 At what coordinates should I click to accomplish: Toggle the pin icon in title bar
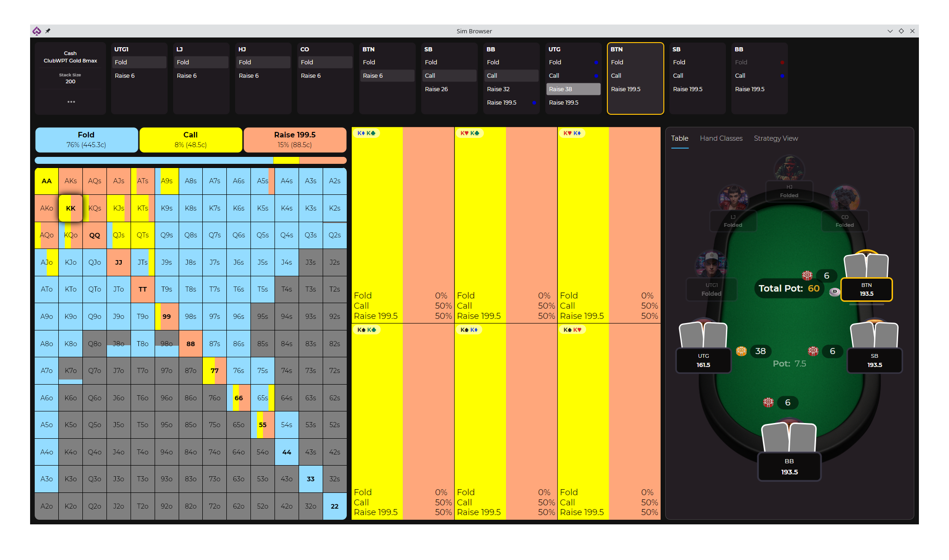coord(48,31)
